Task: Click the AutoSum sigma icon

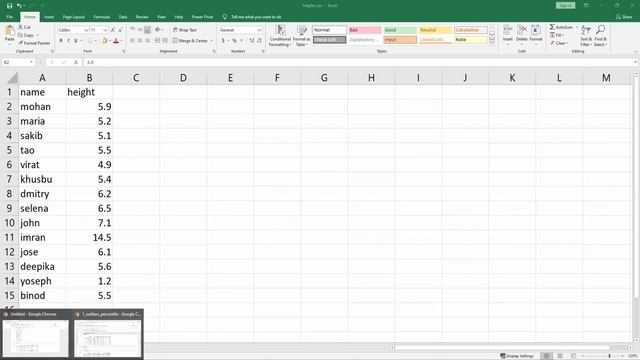Action: (x=552, y=27)
